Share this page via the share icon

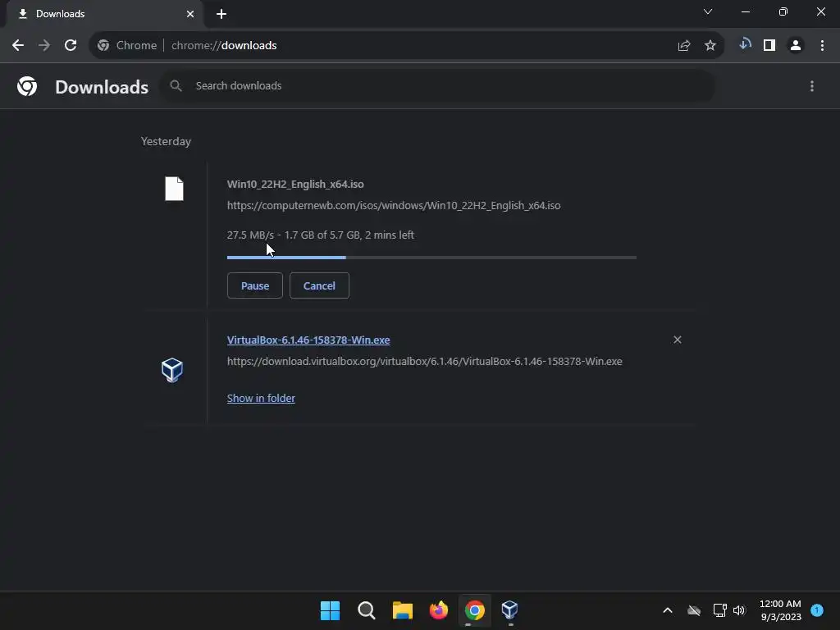pos(684,46)
